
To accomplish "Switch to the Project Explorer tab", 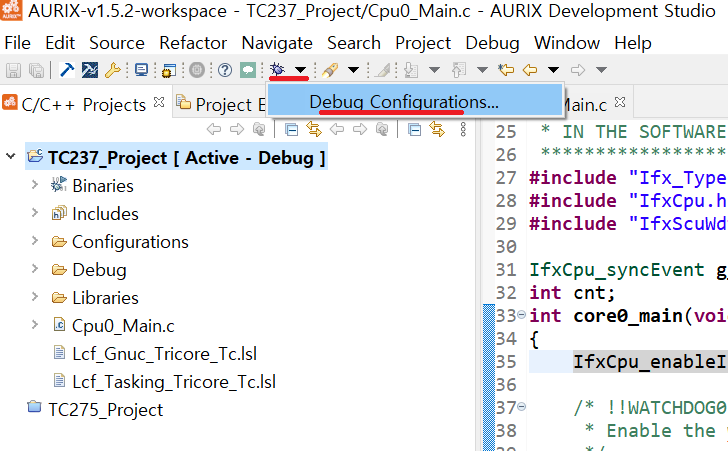I will tap(222, 105).
